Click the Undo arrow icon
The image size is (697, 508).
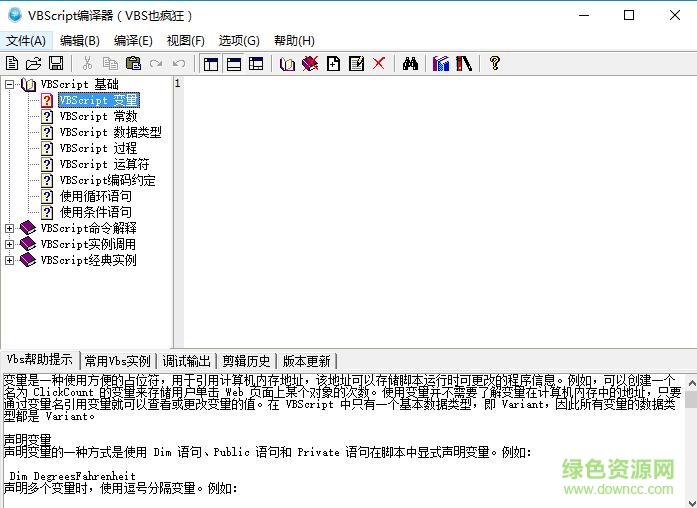tap(179, 64)
